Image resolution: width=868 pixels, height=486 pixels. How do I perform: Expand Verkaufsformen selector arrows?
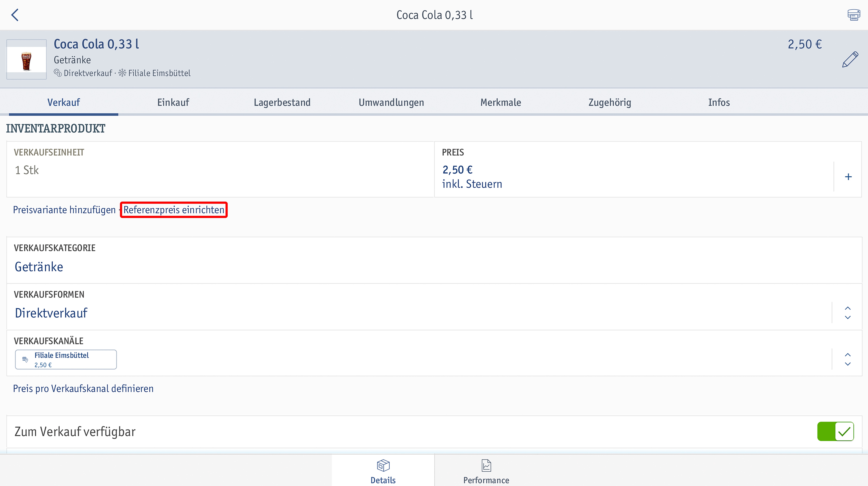[x=848, y=313]
